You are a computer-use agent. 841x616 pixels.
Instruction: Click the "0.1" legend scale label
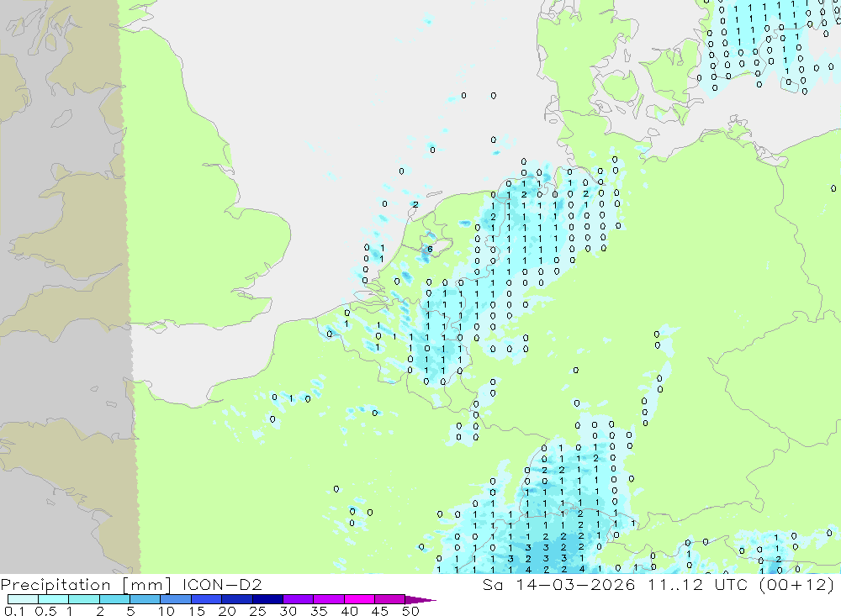click(14, 611)
